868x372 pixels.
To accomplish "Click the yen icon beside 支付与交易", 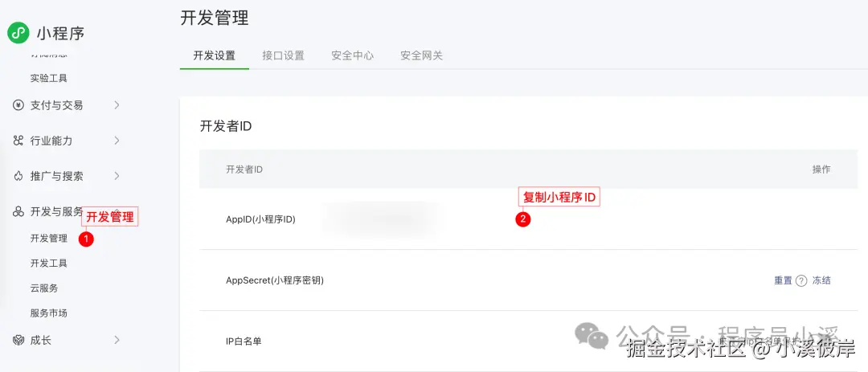I will click(18, 105).
